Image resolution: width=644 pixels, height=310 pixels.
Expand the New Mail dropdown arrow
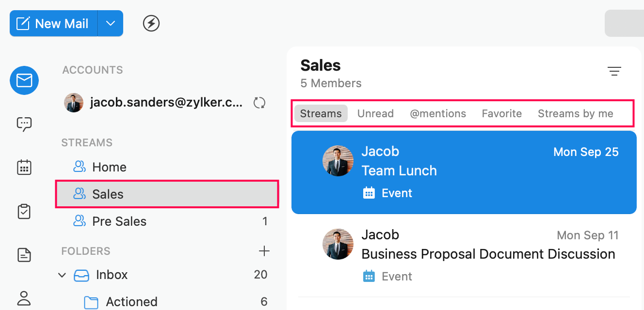tap(111, 23)
